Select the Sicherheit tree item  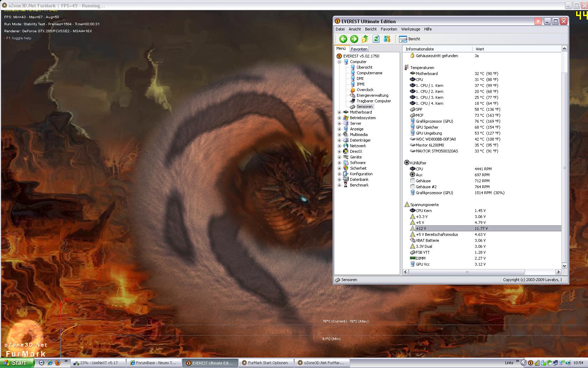(x=358, y=168)
